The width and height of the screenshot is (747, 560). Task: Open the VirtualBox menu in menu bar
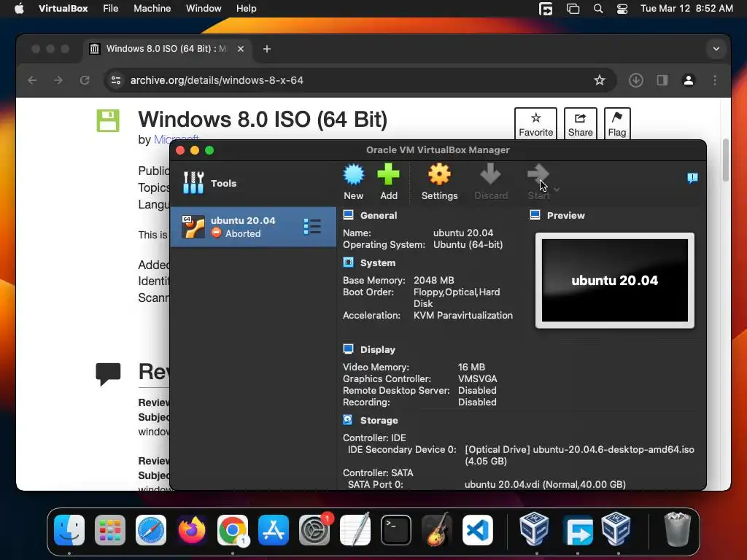click(x=63, y=9)
